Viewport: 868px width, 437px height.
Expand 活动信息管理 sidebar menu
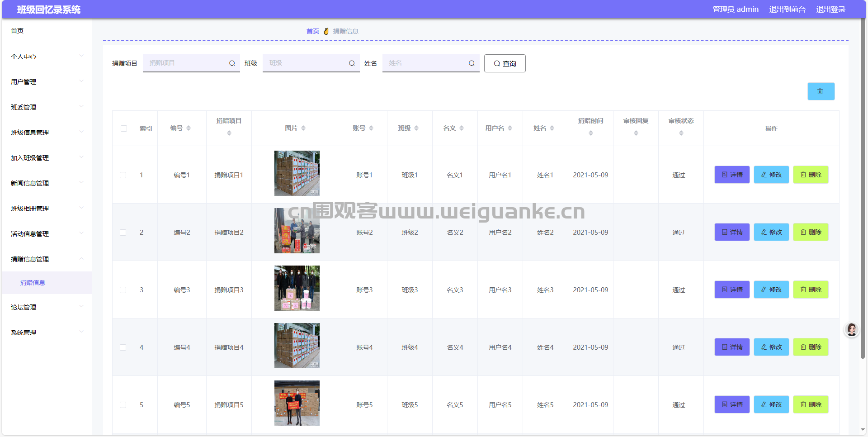tap(47, 234)
